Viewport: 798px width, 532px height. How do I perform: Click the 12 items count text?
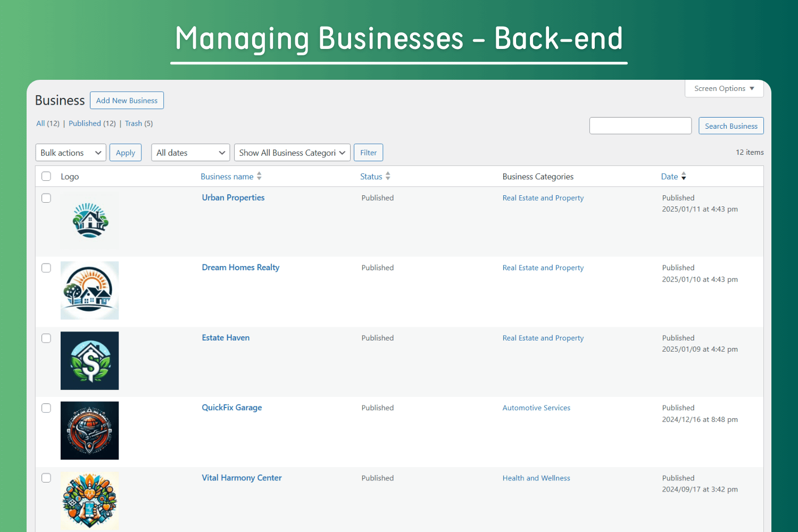(x=750, y=152)
